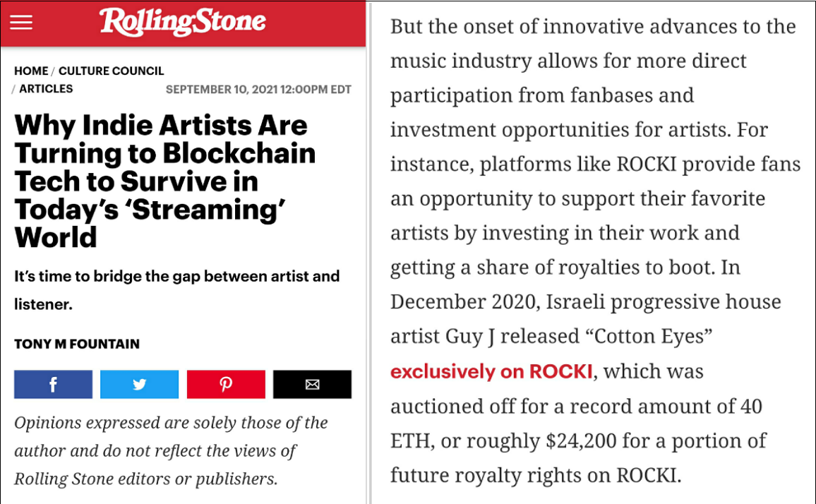This screenshot has height=504, width=816.
Task: Click the September 10, 2021 timestamp
Action: tap(258, 90)
